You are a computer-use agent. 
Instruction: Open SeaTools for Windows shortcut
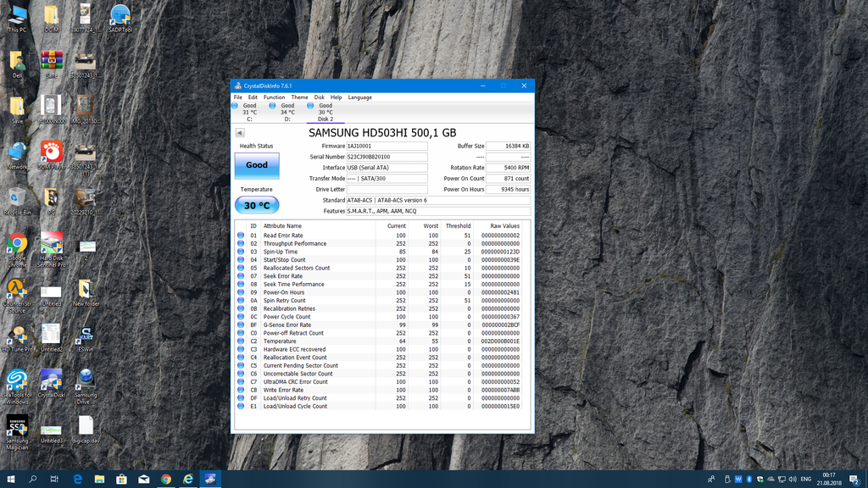point(17,383)
